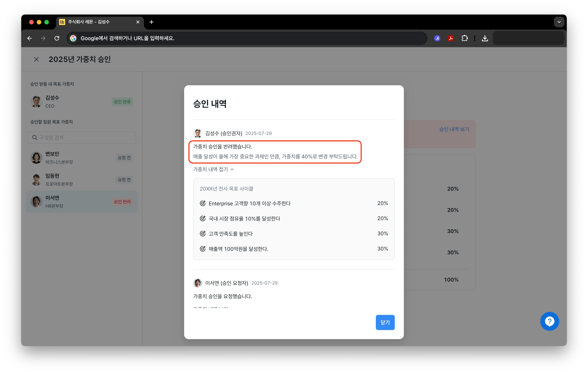This screenshot has height=374, width=588.
Task: Click the 닫기 button in the modal
Action: [x=385, y=322]
